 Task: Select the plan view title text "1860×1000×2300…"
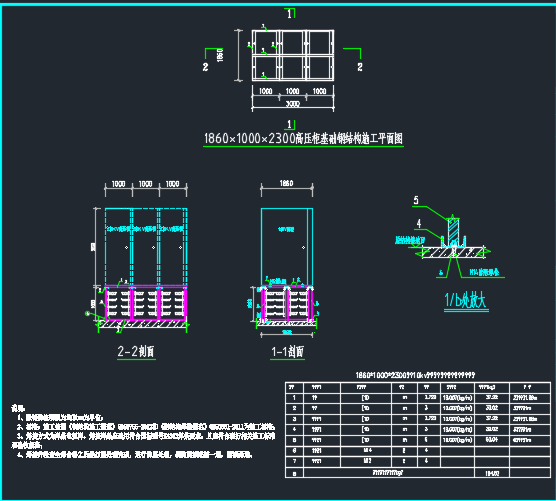click(303, 138)
